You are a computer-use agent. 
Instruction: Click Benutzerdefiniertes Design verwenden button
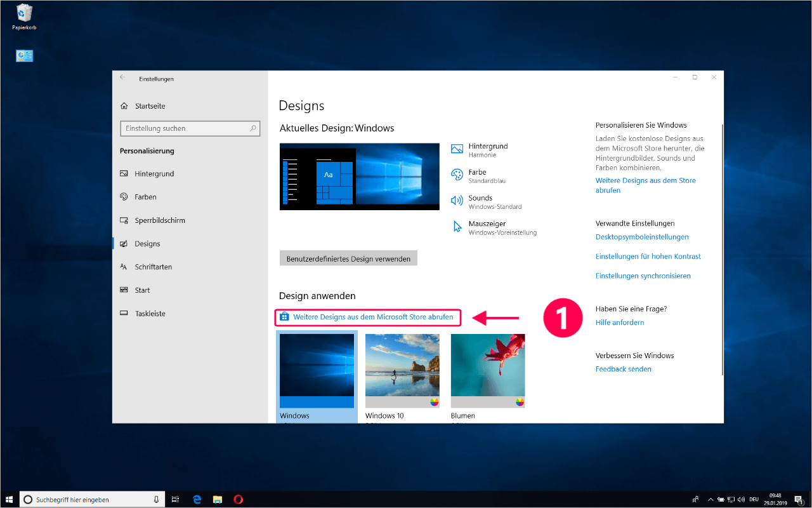coord(348,258)
